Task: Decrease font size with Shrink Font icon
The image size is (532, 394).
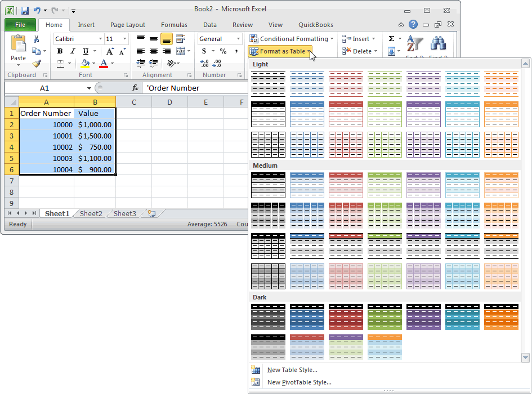Action: pos(122,51)
